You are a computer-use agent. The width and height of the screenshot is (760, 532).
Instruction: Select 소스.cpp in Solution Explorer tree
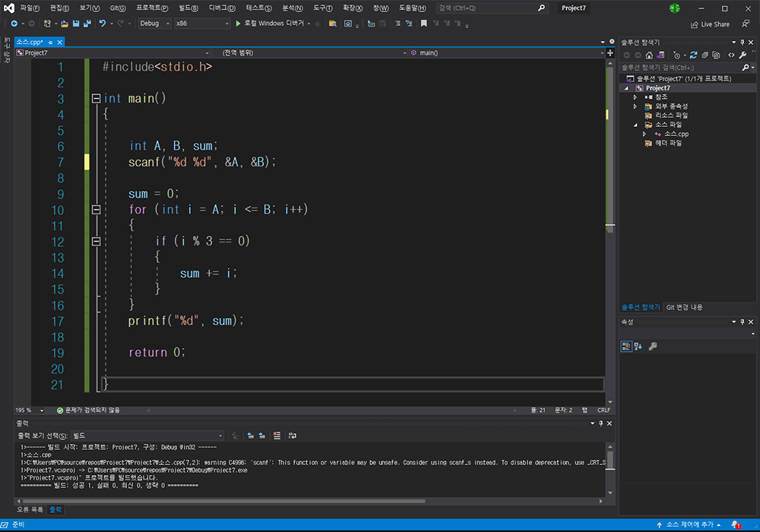(x=676, y=135)
